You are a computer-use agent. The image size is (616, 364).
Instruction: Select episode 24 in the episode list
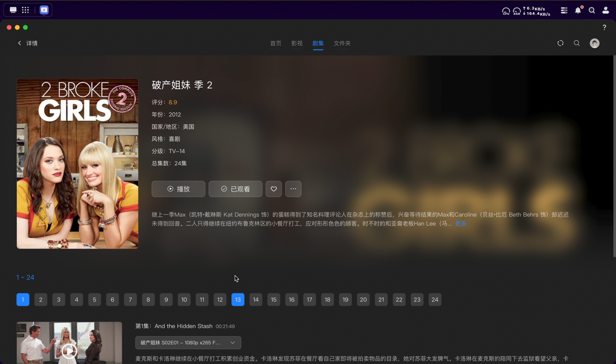click(435, 300)
